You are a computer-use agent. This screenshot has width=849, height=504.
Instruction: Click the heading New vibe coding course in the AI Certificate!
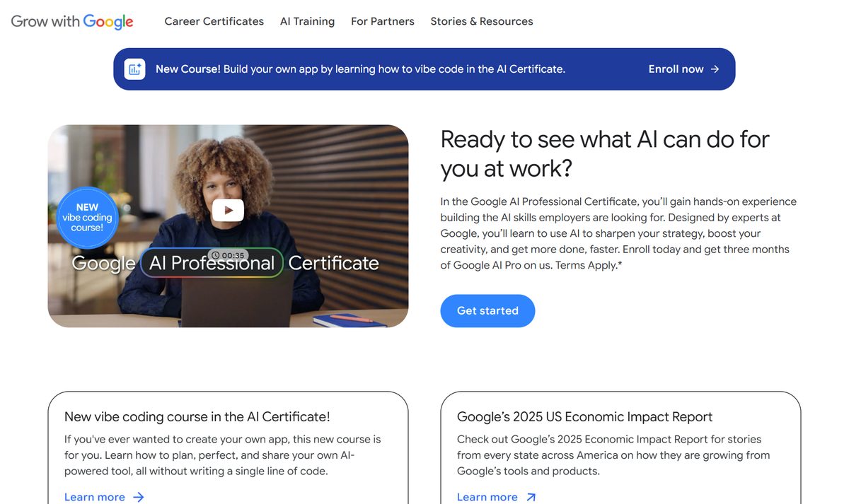click(x=197, y=417)
